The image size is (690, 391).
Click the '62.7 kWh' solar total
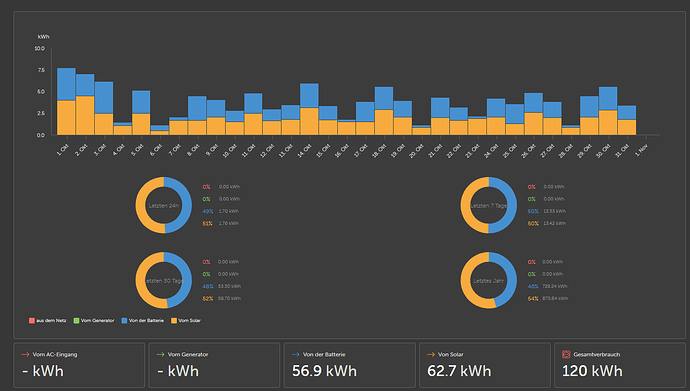459,371
